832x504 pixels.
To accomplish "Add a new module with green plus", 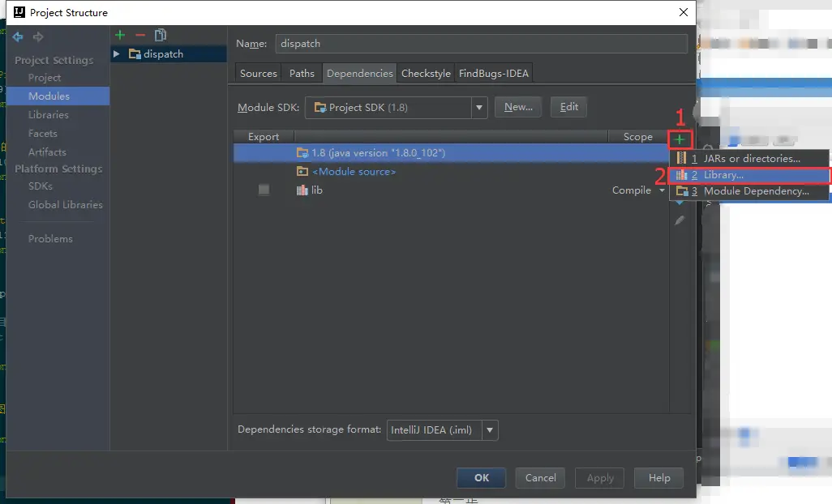I will coord(120,35).
